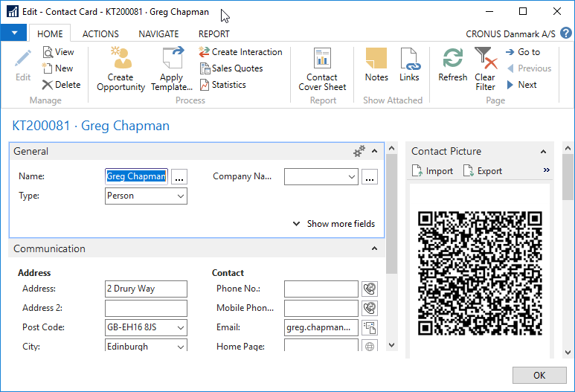Open Sales Quotes
Screen dimensions: 575x392
231,68
